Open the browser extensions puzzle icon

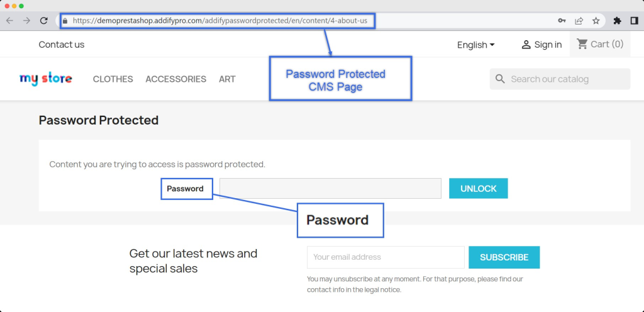(x=617, y=21)
